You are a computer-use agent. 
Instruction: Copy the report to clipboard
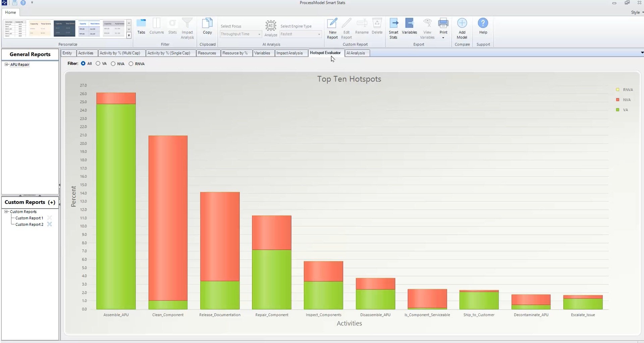[x=207, y=26]
